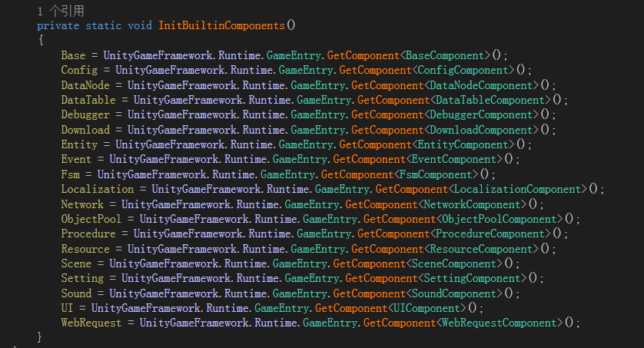Click GameEntry on the Localization line
644x348 pixels.
pos(342,189)
